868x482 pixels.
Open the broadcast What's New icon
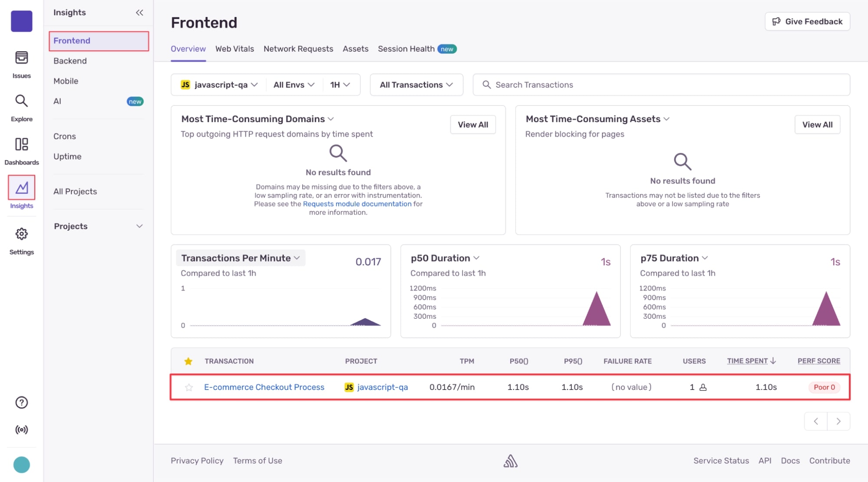21,429
